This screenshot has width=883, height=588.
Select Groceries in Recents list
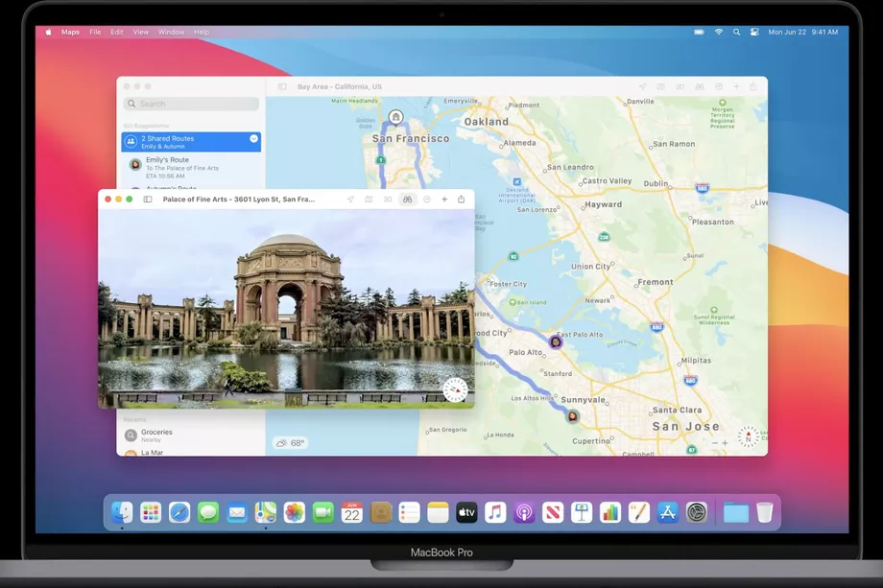(191, 435)
